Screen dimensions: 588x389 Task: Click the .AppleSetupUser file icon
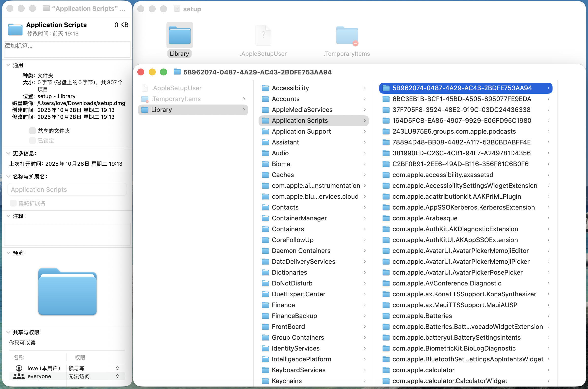coord(263,35)
